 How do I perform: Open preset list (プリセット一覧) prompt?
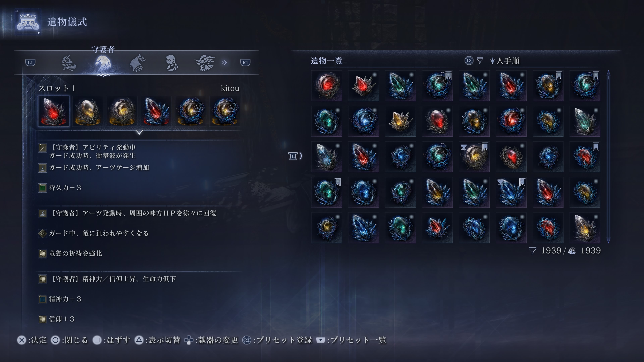click(351, 340)
